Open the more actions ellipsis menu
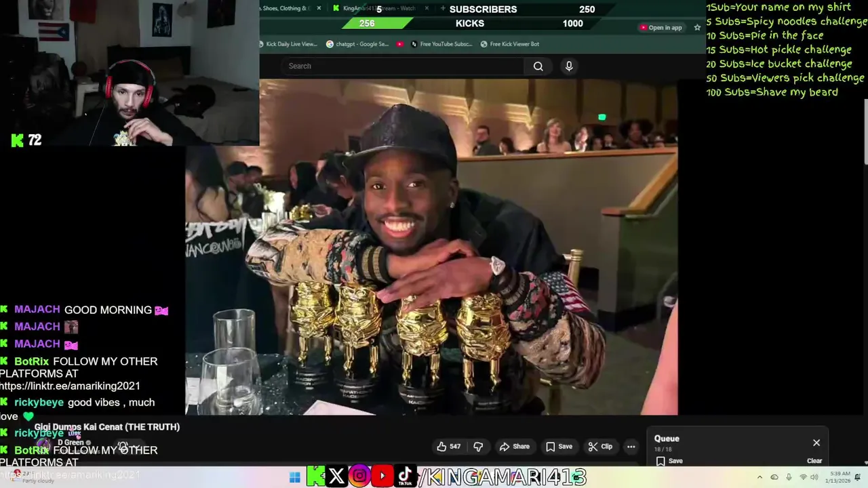The image size is (868, 488). (x=631, y=447)
